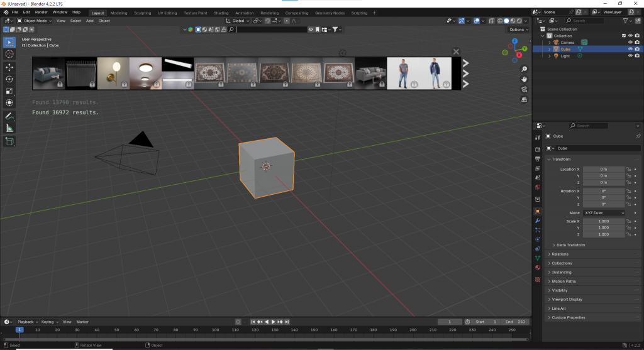
Task: Toggle camera view with the viewport gizmo
Action: coord(524,89)
